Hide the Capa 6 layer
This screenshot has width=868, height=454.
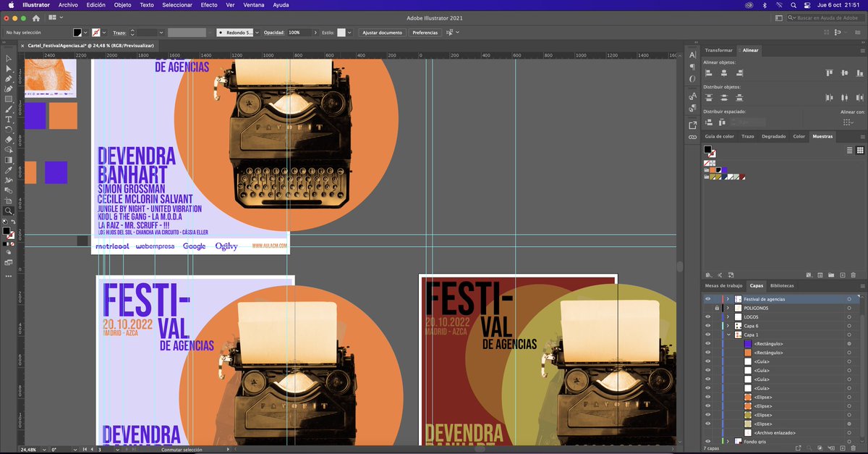[x=708, y=326]
